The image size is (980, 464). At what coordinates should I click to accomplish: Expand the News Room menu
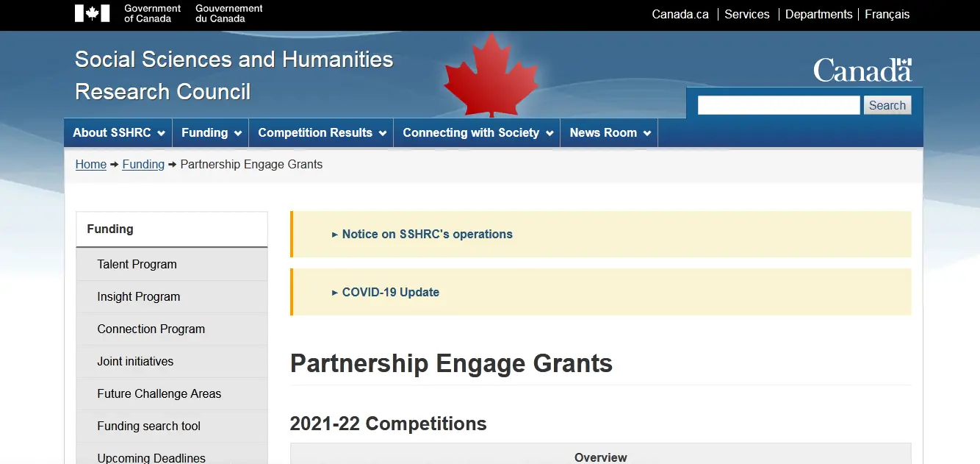click(609, 133)
